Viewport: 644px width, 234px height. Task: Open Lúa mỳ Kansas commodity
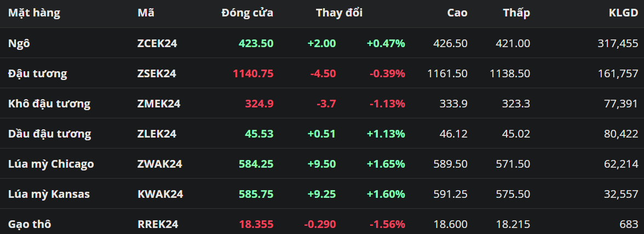49,194
